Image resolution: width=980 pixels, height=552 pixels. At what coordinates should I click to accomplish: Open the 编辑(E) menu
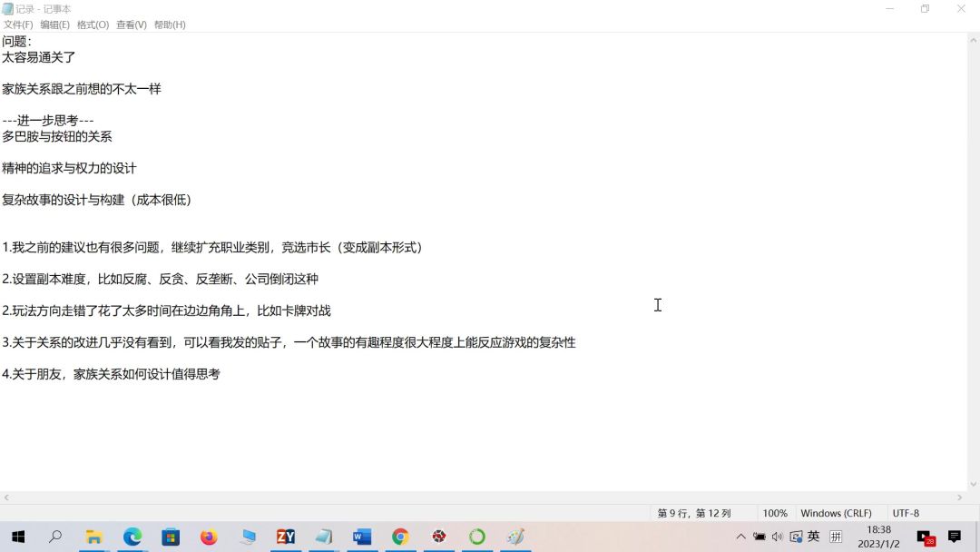[x=54, y=25]
